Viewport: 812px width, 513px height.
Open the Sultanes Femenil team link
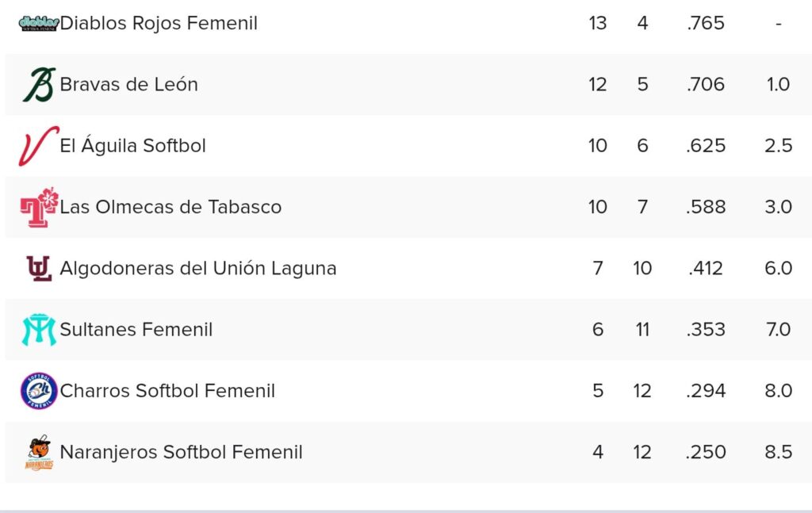coord(136,330)
